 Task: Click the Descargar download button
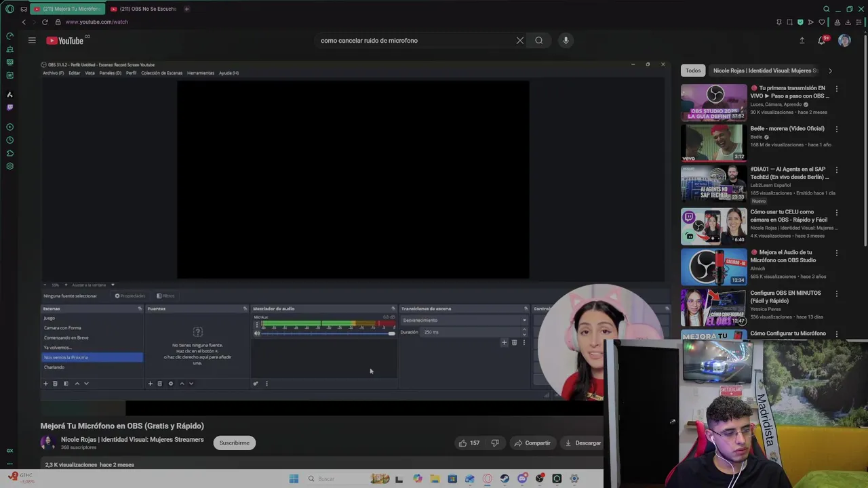click(583, 443)
